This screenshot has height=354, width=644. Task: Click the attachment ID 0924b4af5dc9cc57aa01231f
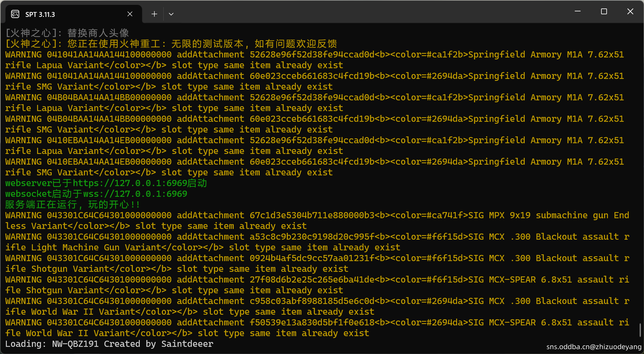point(312,258)
